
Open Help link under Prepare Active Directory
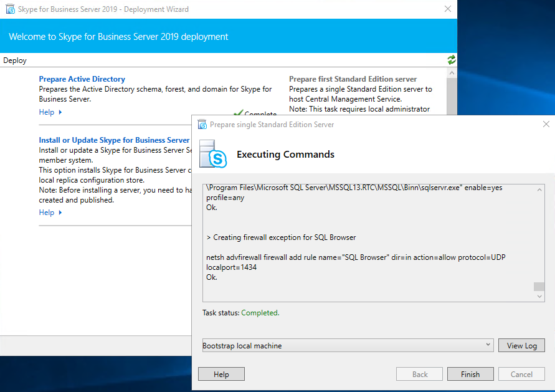[x=47, y=112]
